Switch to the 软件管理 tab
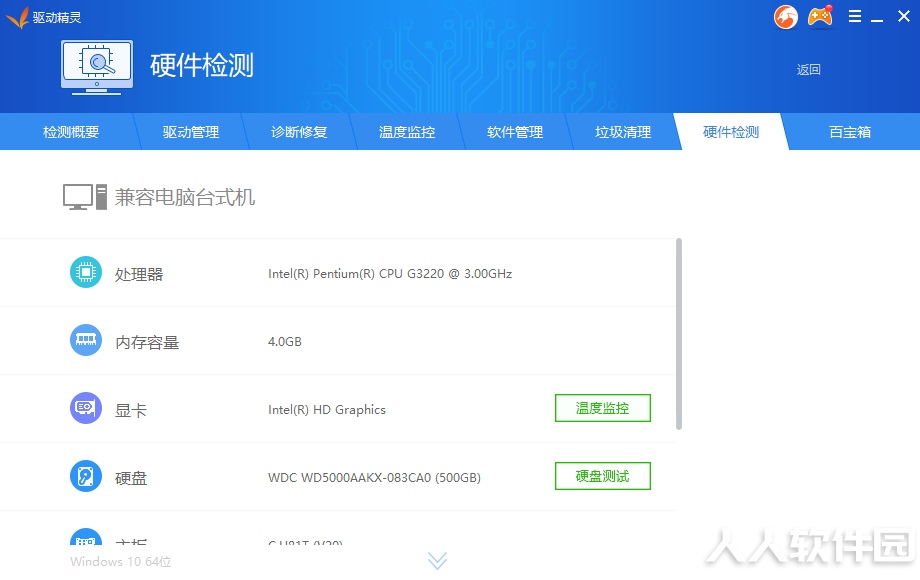920x580 pixels. [x=515, y=132]
